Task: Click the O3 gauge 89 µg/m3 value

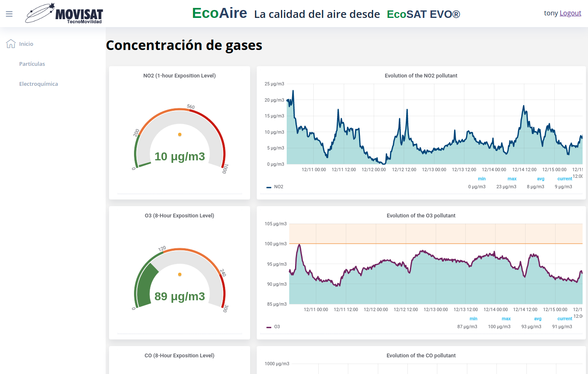Action: click(180, 297)
